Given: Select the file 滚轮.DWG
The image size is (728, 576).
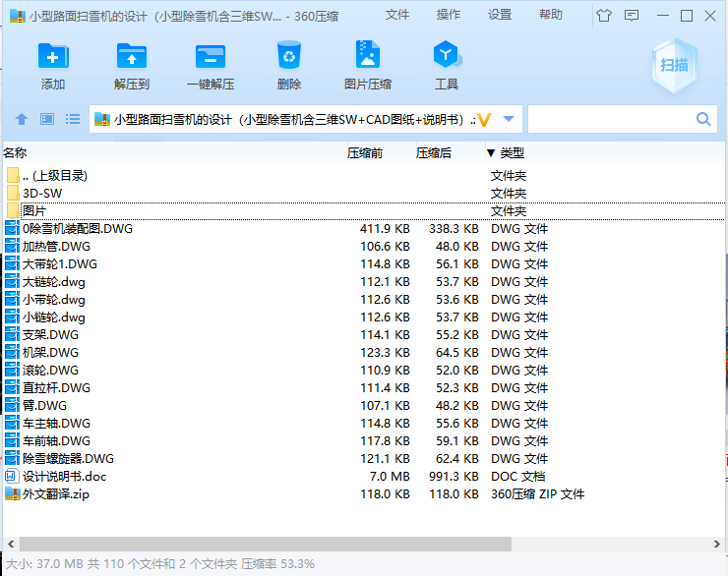Looking at the screenshot, I should click(50, 370).
